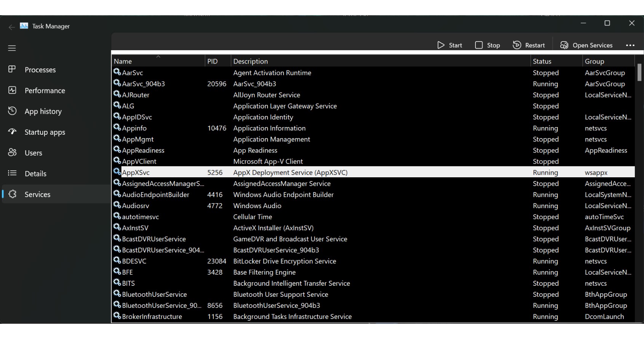Select AppVClient service name
This screenshot has width=644, height=339.
[x=139, y=161]
